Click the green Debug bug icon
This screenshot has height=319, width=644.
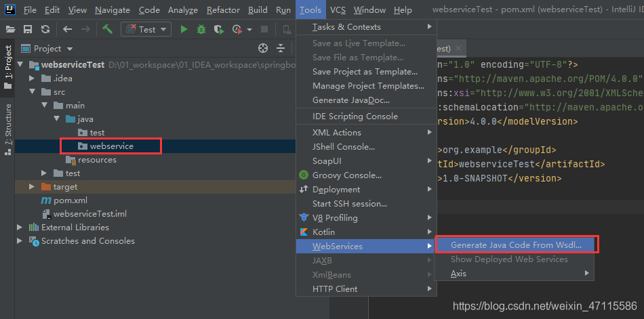201,29
